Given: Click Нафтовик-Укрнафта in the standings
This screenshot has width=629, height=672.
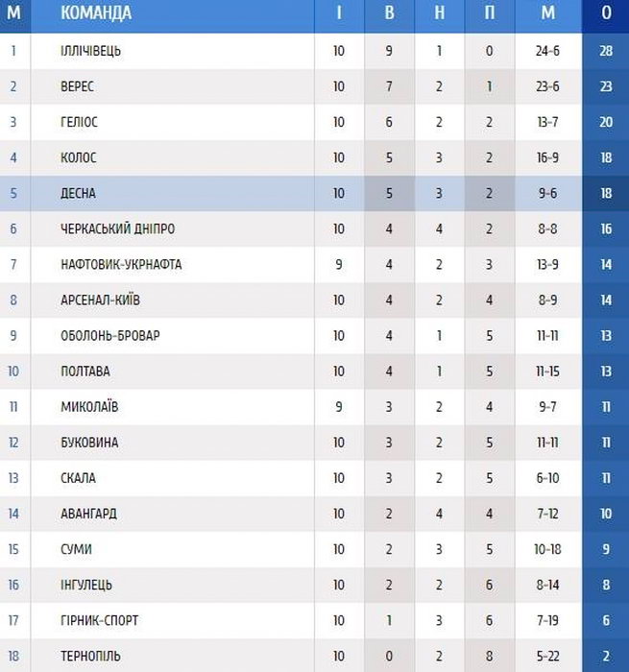Looking at the screenshot, I should pyautogui.click(x=121, y=264).
